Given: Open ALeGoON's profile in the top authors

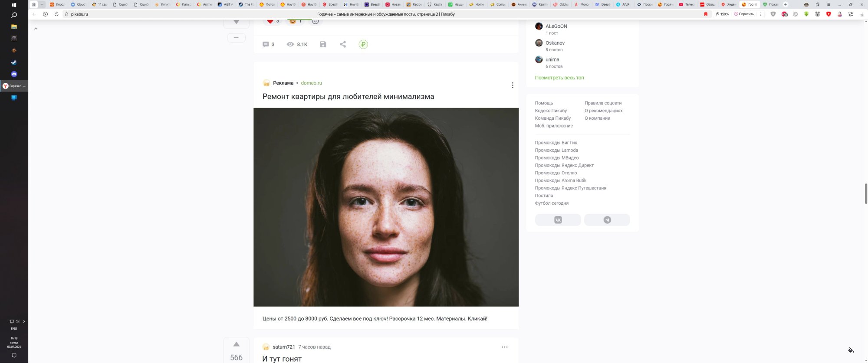Looking at the screenshot, I should [556, 26].
